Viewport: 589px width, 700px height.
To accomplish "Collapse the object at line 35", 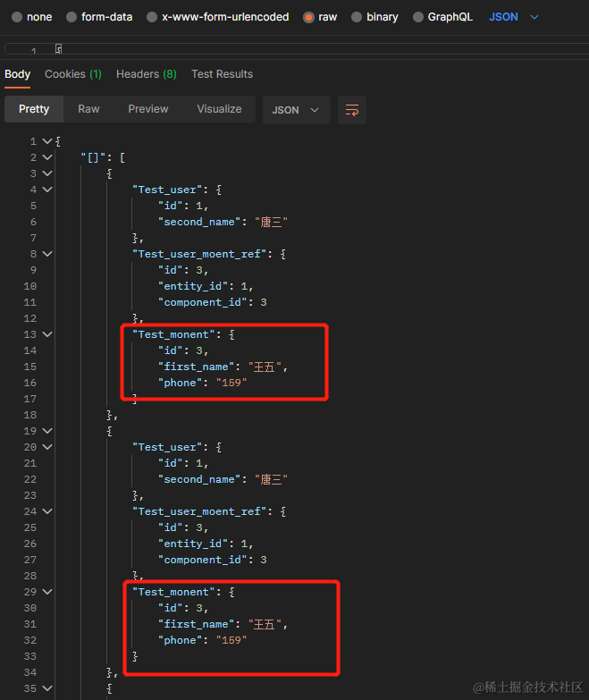I will 47,688.
